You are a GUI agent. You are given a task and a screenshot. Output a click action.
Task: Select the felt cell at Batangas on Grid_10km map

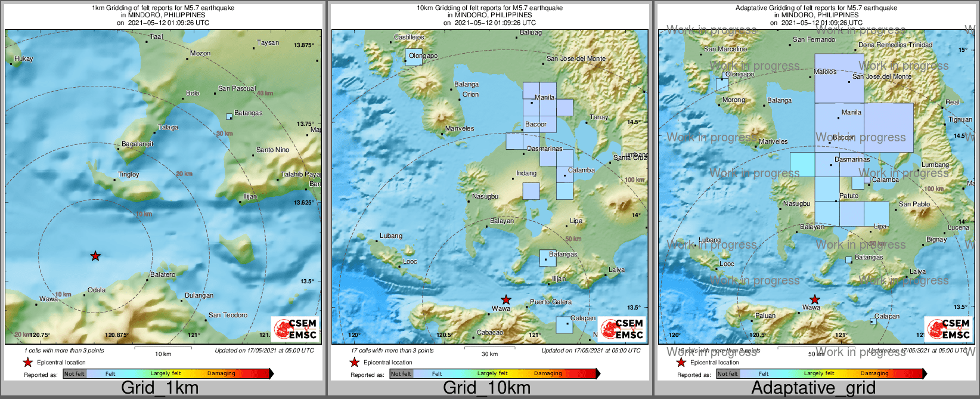[x=548, y=258]
